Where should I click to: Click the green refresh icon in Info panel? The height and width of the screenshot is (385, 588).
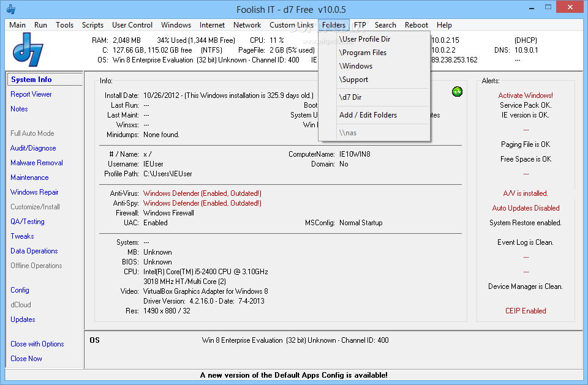[457, 91]
